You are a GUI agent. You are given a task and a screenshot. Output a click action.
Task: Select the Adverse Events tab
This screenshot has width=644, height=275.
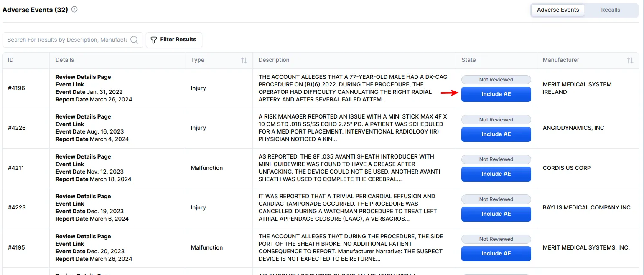point(557,10)
